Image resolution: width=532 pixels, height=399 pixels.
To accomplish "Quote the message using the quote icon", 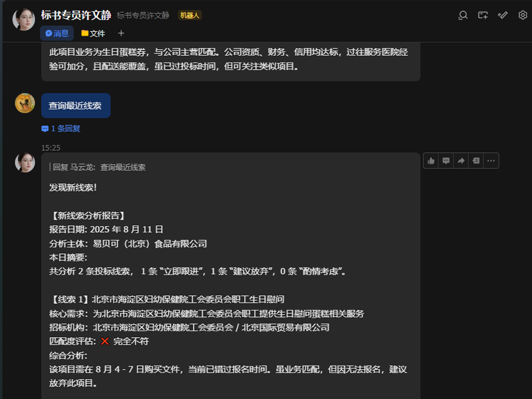I will [474, 160].
